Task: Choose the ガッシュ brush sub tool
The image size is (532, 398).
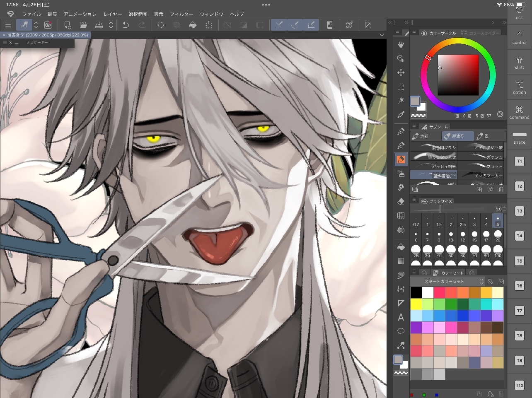Action: pyautogui.click(x=482, y=157)
